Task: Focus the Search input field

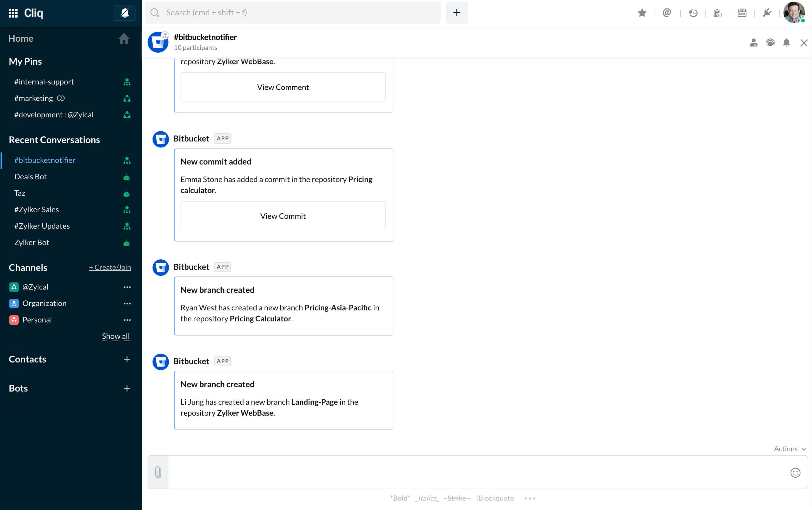Action: click(x=293, y=12)
